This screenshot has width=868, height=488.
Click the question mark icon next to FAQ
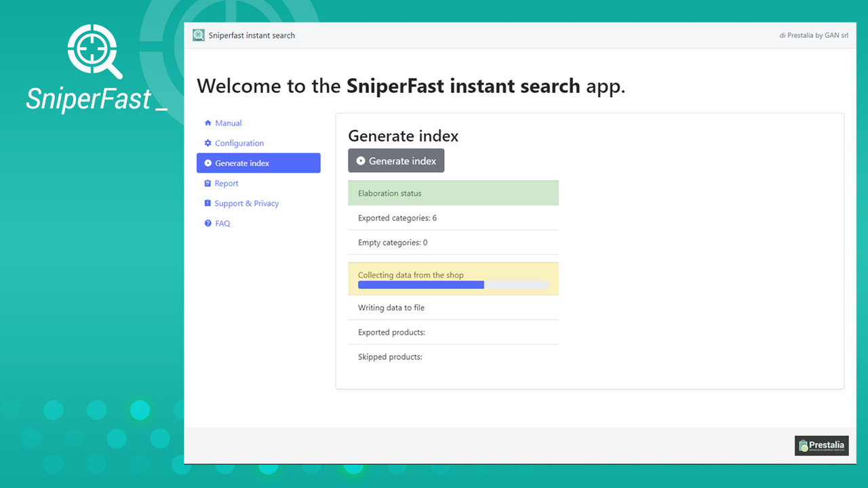point(207,223)
